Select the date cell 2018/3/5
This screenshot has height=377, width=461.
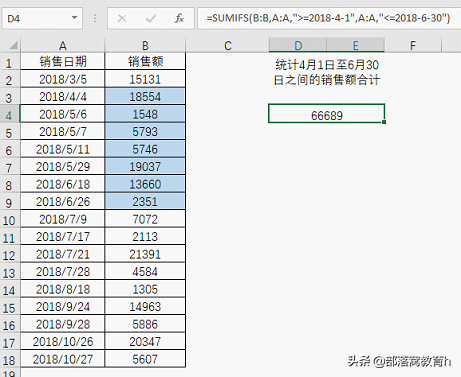(x=63, y=79)
